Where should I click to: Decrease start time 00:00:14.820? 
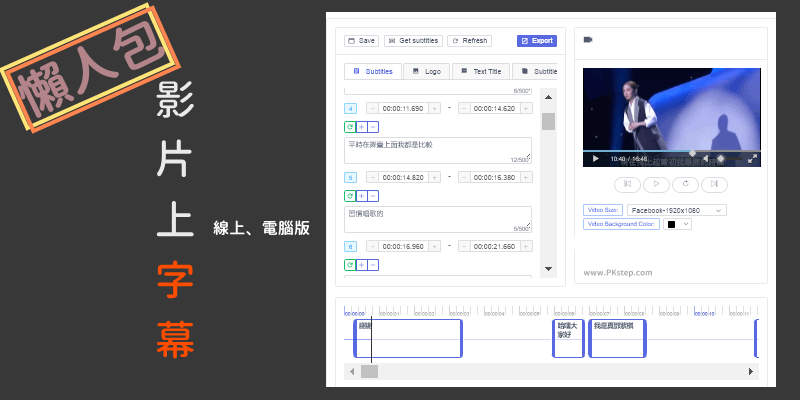tap(372, 177)
